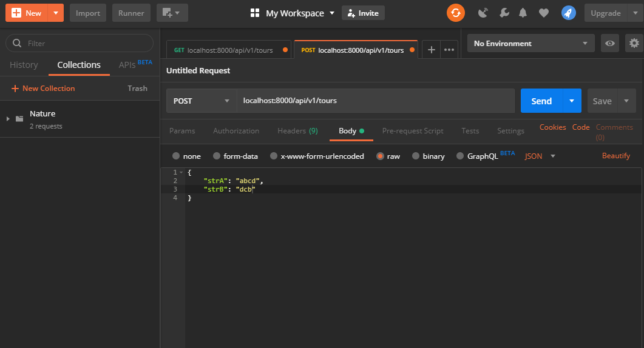Open the POST method dropdown
The width and height of the screenshot is (644, 348).
[x=202, y=101]
